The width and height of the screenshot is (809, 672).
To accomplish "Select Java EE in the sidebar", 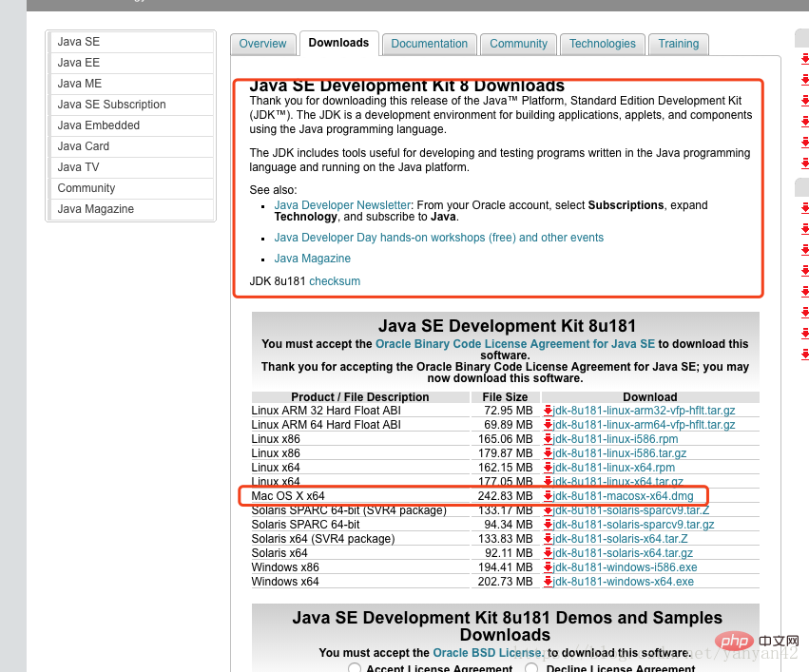I will coord(131,63).
